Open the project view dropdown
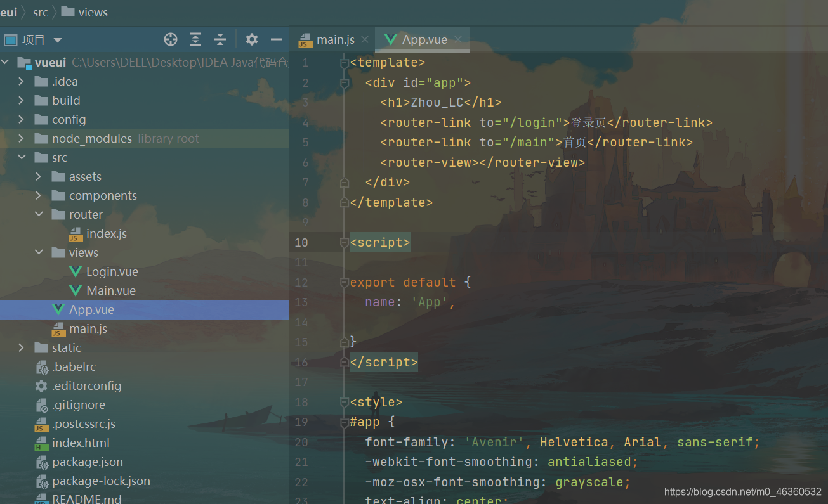Screen dimensions: 828x504 pyautogui.click(x=58, y=40)
